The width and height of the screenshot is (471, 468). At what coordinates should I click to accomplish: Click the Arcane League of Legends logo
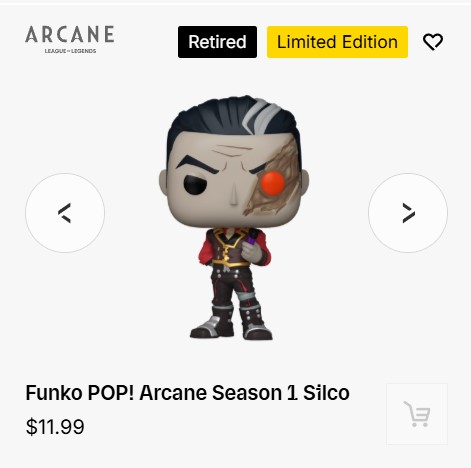pos(70,39)
